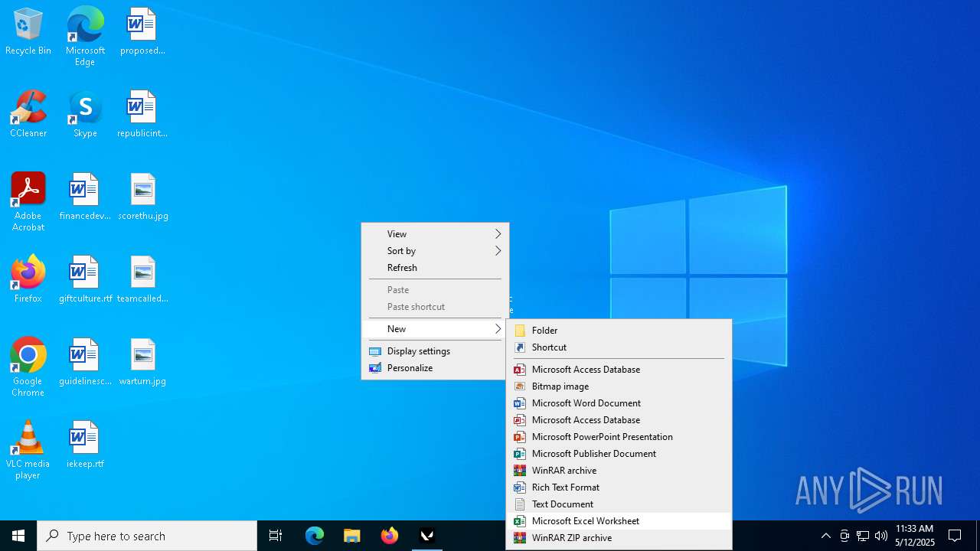Image resolution: width=980 pixels, height=551 pixels.
Task: Open File Explorer from the taskbar
Action: [351, 536]
